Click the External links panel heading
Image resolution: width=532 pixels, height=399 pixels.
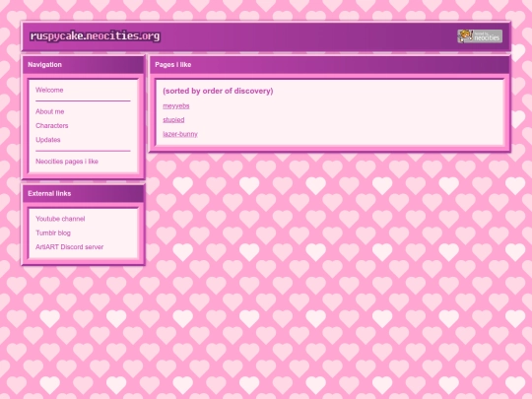tap(49, 193)
